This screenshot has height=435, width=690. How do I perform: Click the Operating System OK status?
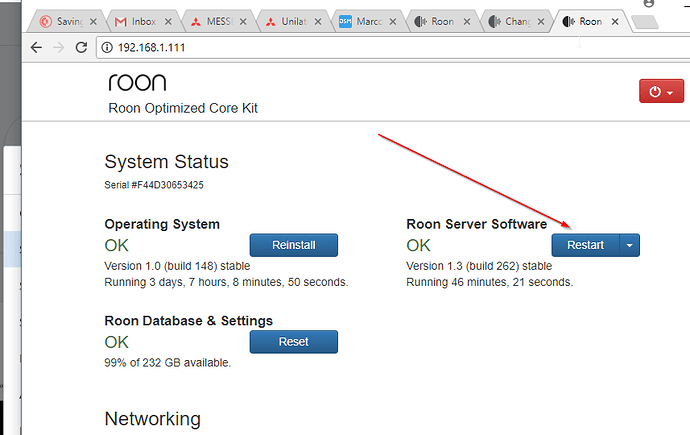click(x=117, y=245)
